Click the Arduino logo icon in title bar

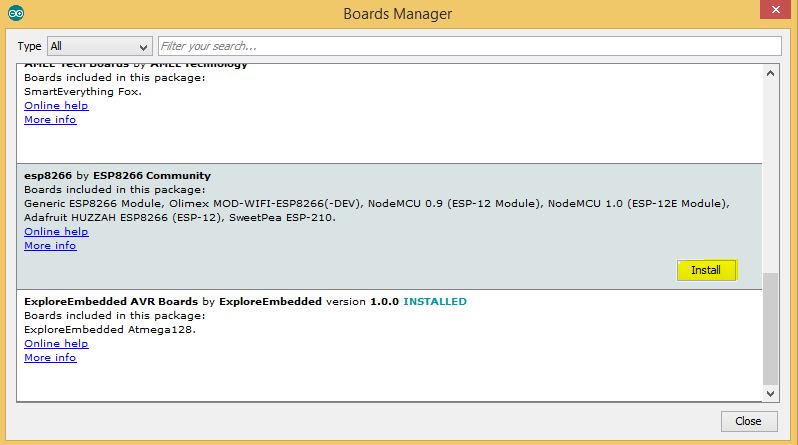[x=16, y=13]
